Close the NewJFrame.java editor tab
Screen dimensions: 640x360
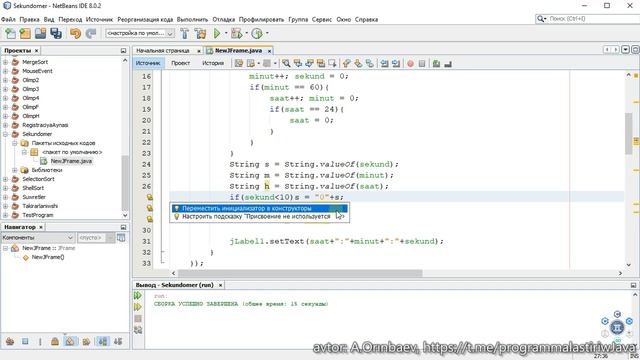(x=269, y=51)
